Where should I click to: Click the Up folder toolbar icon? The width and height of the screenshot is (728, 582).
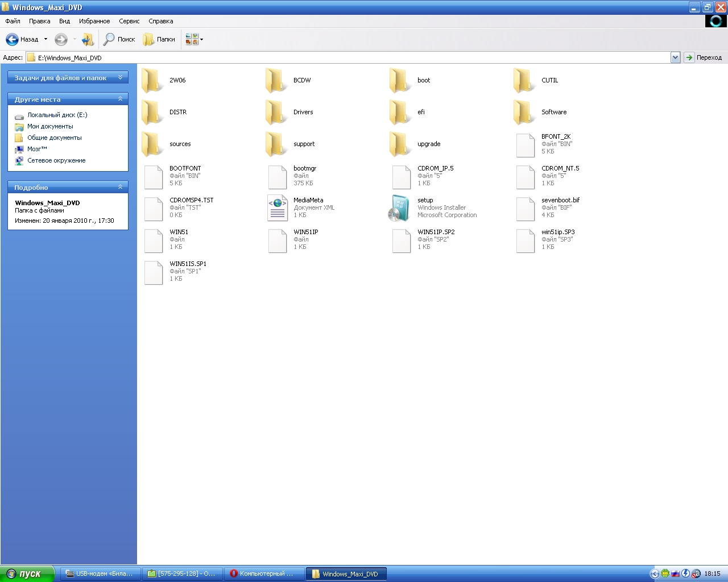click(88, 39)
